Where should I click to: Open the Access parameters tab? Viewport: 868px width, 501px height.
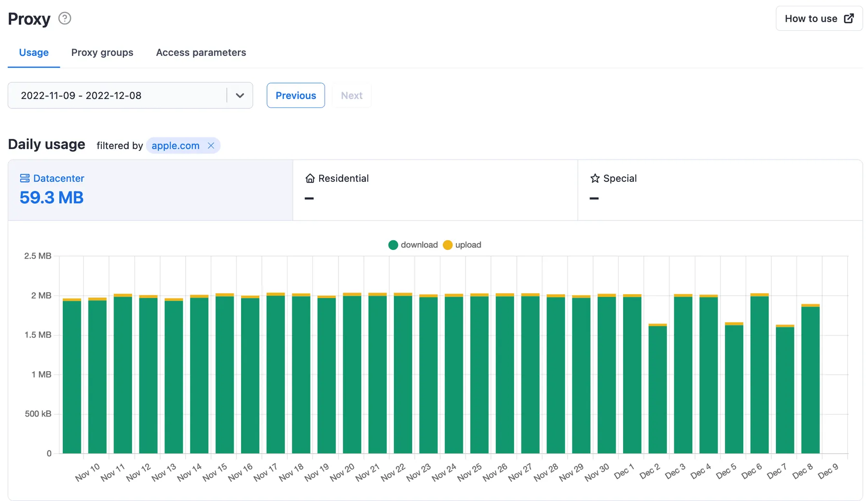coord(201,53)
